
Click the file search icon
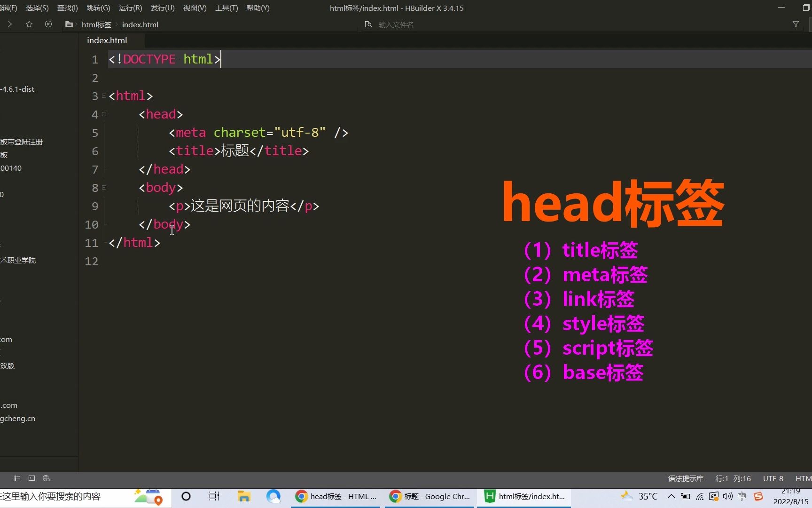click(368, 24)
